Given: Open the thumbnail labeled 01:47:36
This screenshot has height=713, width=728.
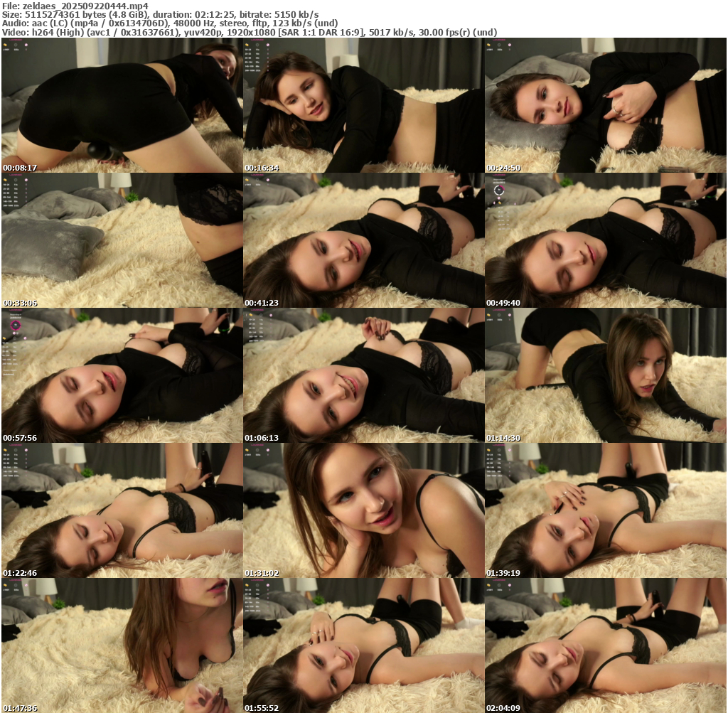Looking at the screenshot, I should coord(122,645).
